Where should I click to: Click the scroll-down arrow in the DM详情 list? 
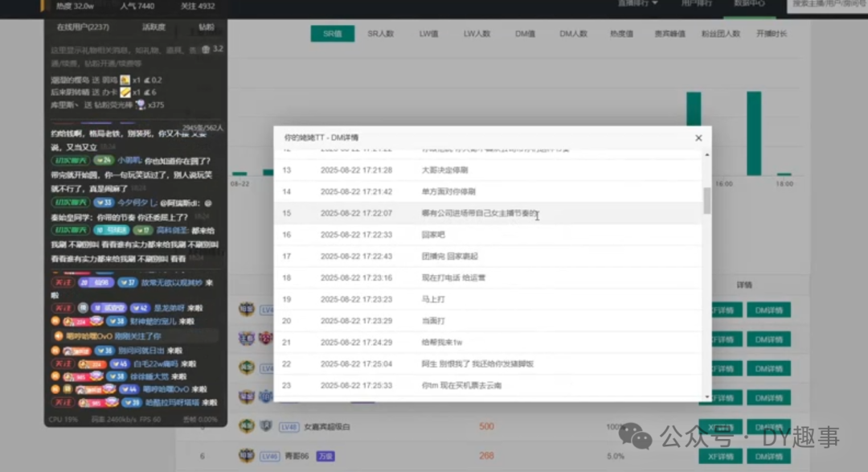pos(707,396)
